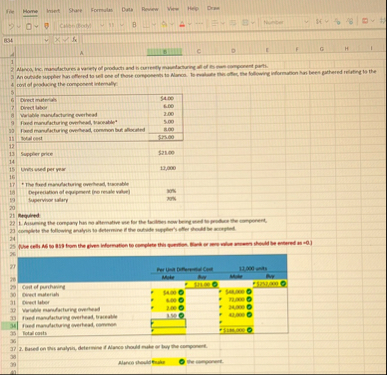Select the 'Cost of purchasing' label cell
387x375 pixels.
click(x=43, y=286)
